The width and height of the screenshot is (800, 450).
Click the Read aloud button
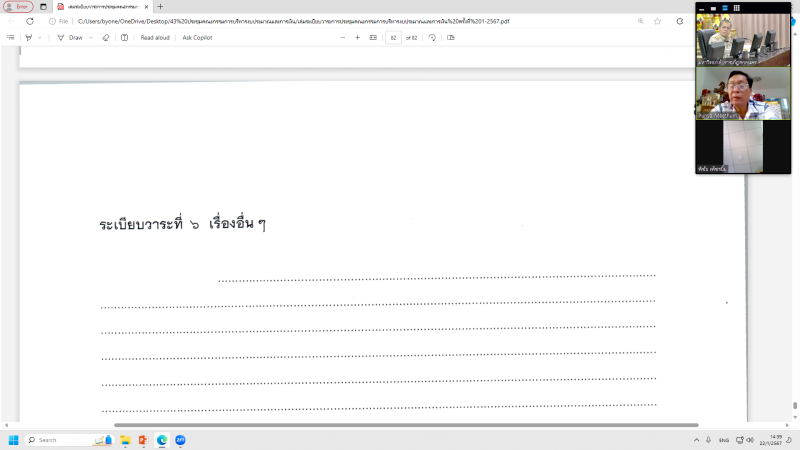tap(154, 37)
